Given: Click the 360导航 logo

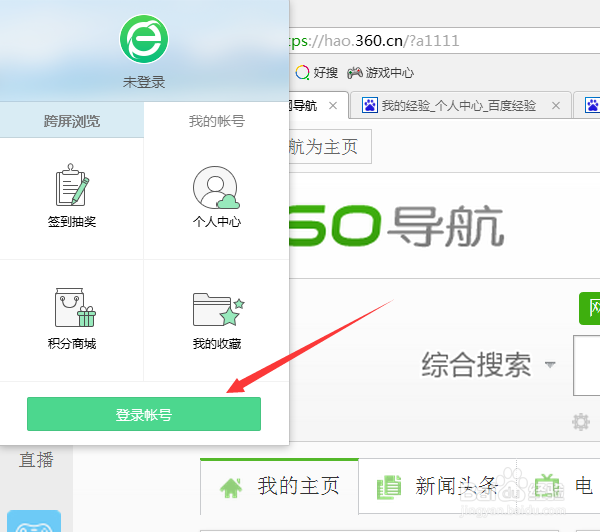Looking at the screenshot, I should [x=396, y=226].
